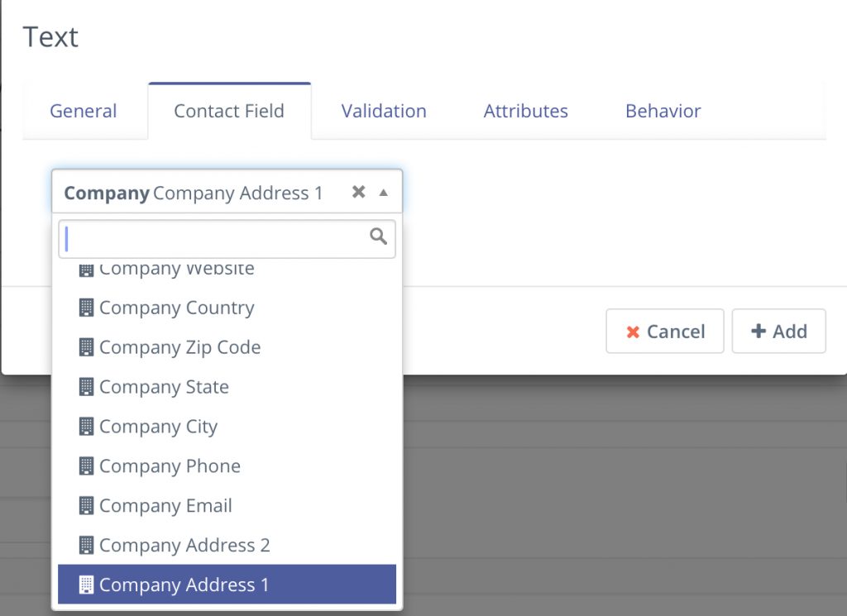This screenshot has width=847, height=616.
Task: Open the Validation tab
Action: (384, 111)
